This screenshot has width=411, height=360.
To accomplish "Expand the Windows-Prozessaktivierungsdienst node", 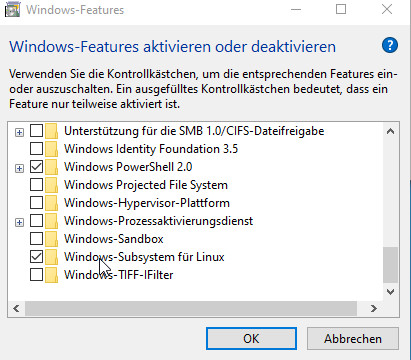I will pos(19,222).
